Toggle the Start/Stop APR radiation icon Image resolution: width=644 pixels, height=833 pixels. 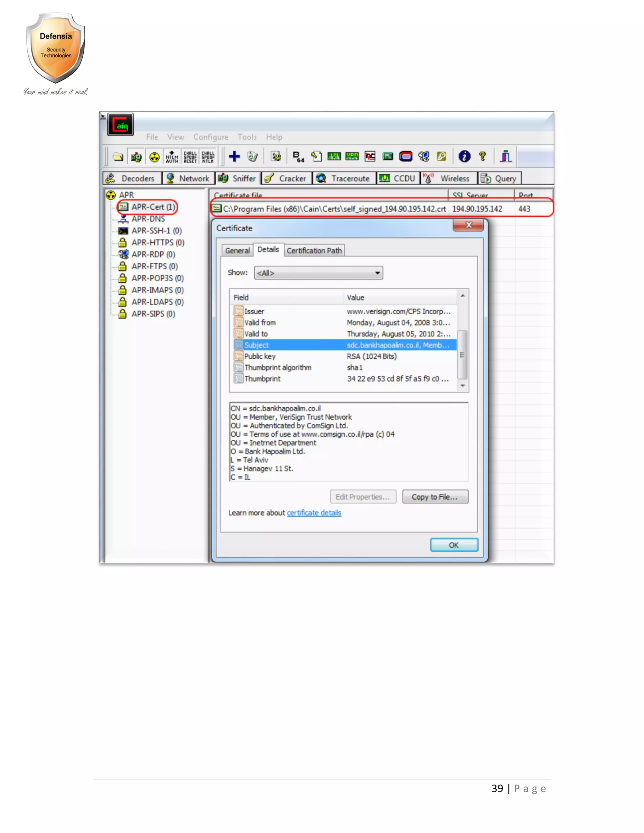click(154, 156)
